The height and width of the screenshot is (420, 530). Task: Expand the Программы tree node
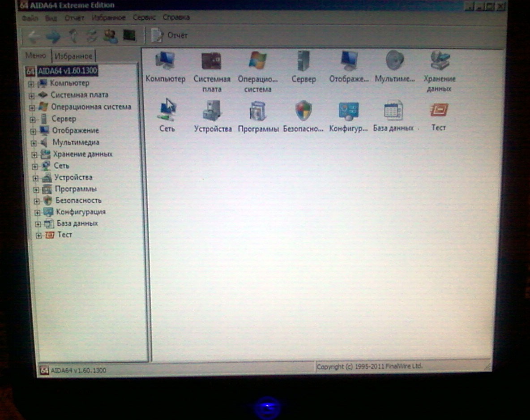pyautogui.click(x=36, y=190)
